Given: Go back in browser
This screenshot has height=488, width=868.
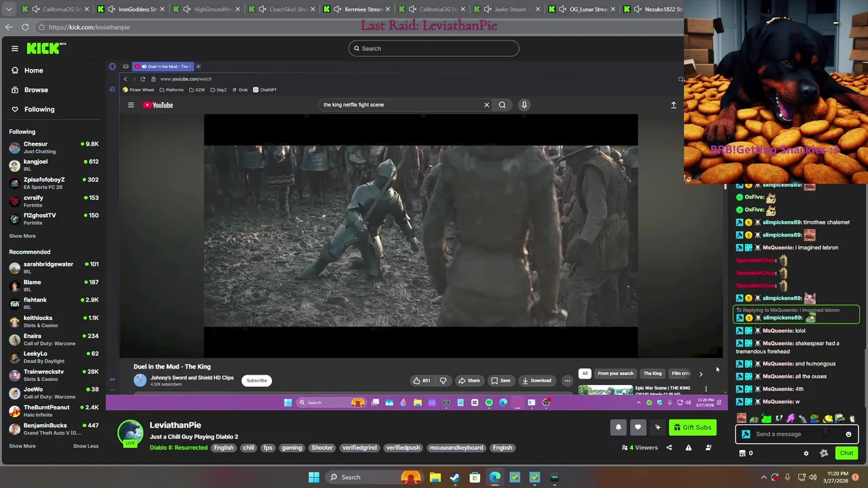Looking at the screenshot, I should (8, 27).
